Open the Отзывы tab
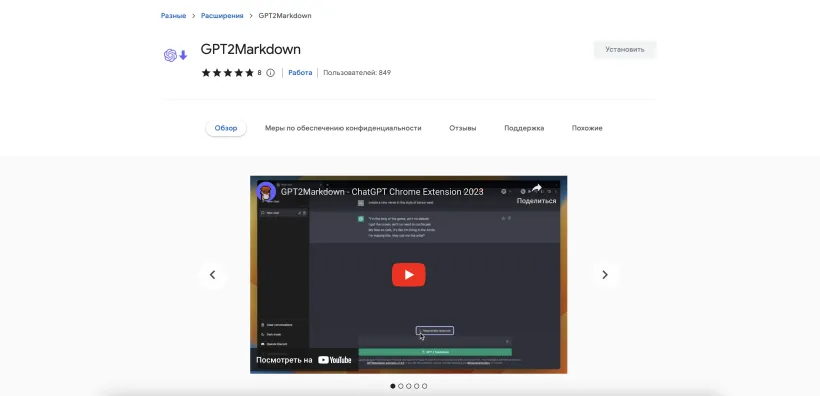Screen dimensions: 820x396 coord(463,128)
